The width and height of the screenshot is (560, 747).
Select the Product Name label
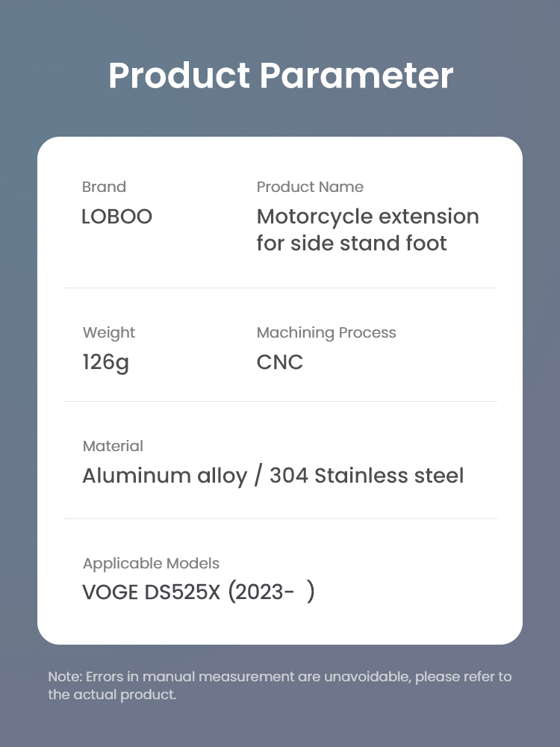310,187
